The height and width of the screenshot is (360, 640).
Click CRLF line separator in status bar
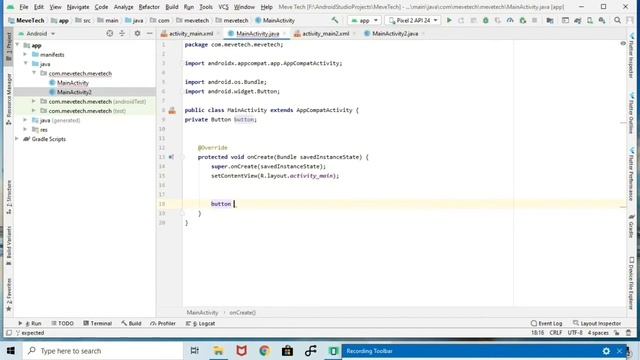(556, 333)
